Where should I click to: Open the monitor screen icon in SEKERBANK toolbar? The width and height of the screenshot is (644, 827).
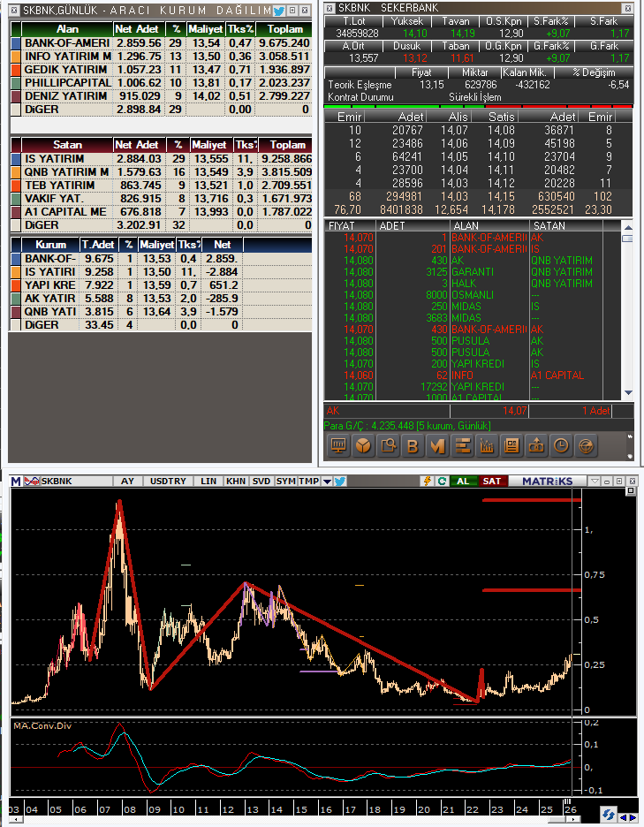click(338, 446)
